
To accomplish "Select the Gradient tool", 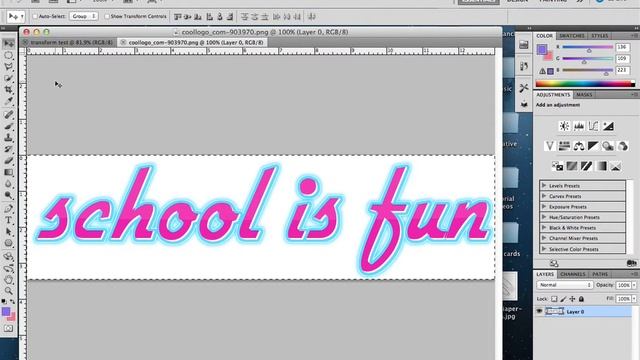I will [9, 172].
